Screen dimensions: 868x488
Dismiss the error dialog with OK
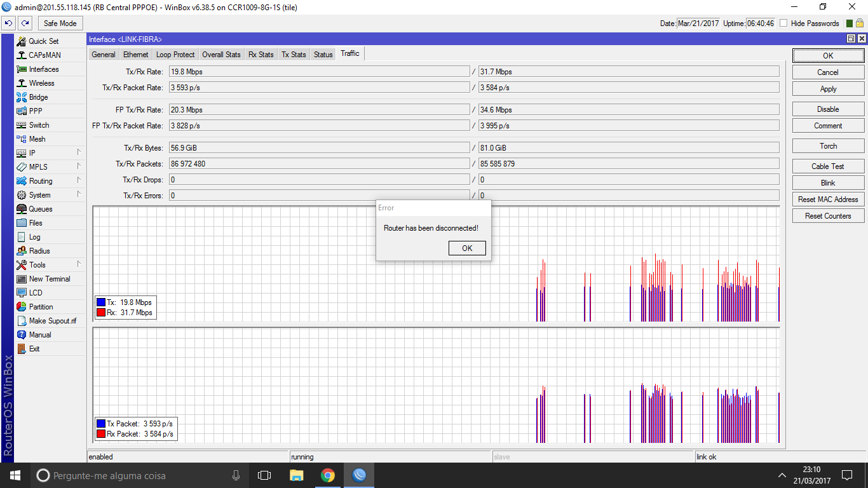click(466, 248)
